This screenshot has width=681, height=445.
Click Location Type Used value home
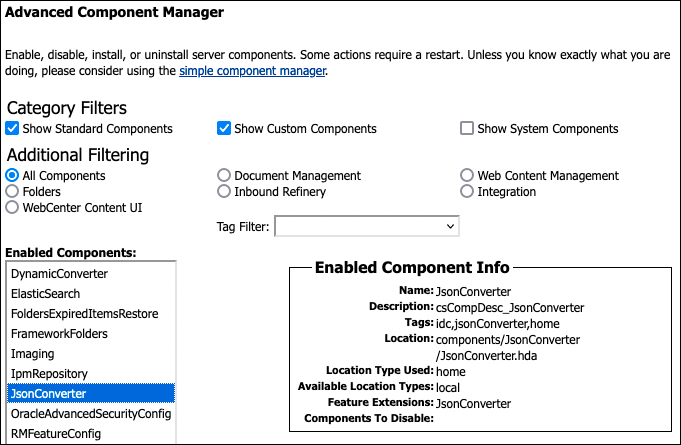[451, 372]
